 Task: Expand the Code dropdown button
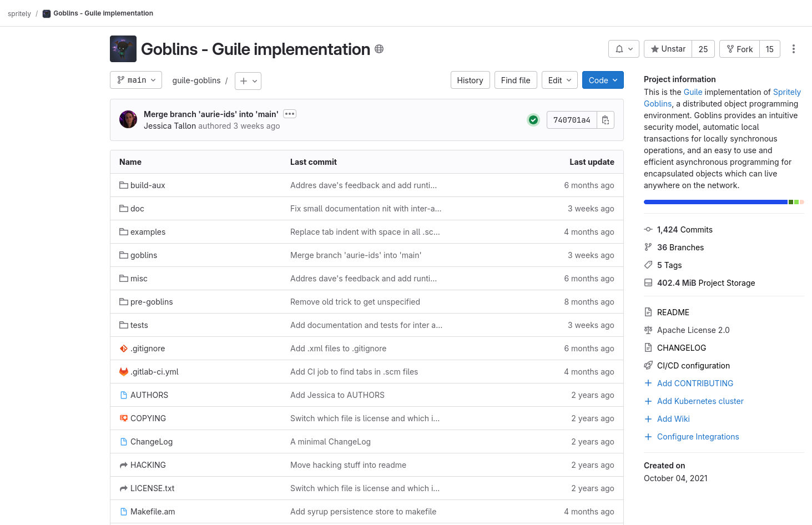(603, 80)
